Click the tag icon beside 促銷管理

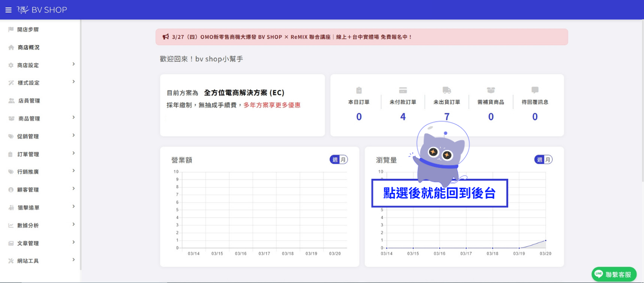click(x=11, y=136)
